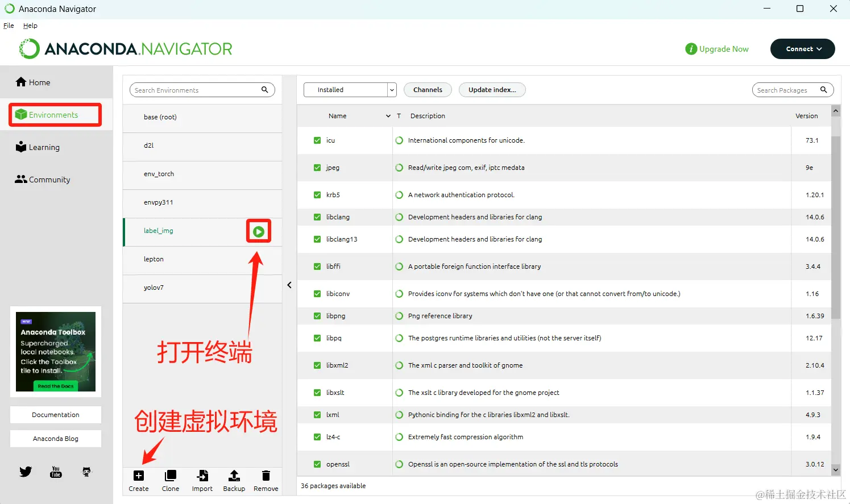Select the lepton environment
The width and height of the screenshot is (850, 504).
202,260
